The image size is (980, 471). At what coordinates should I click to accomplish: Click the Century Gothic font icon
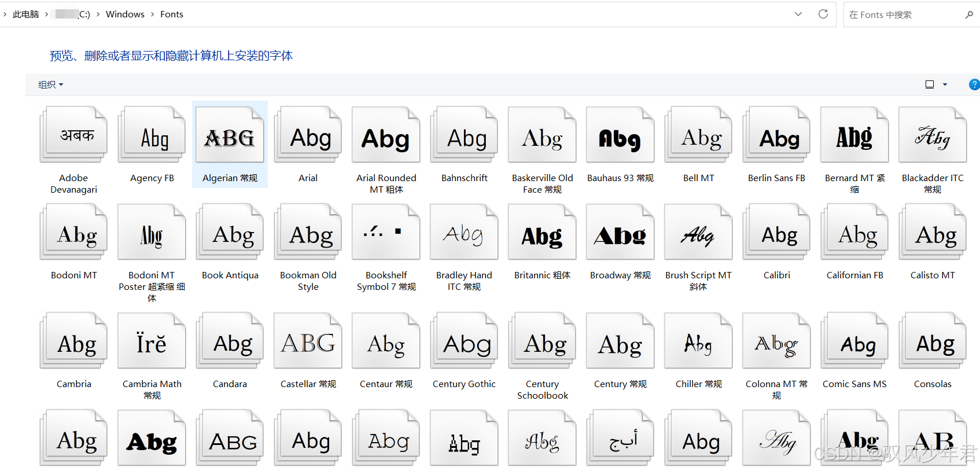pos(464,340)
